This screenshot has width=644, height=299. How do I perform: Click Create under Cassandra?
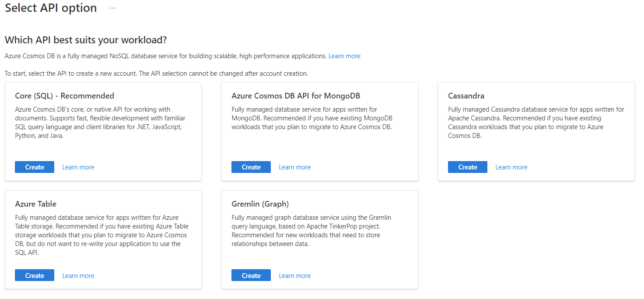point(467,167)
